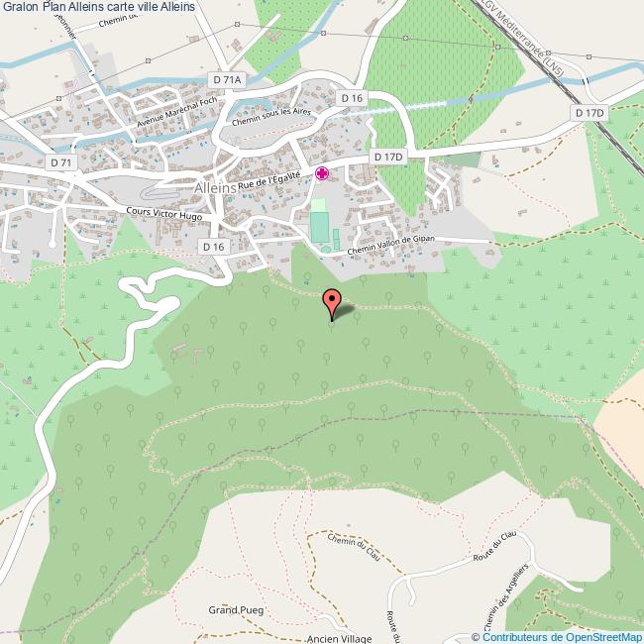Click the D 17D shield near the railway
The height and width of the screenshot is (644, 644).
(590, 113)
